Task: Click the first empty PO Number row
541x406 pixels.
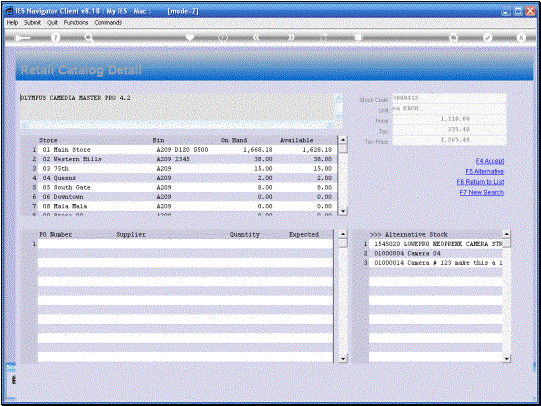Action: point(185,244)
